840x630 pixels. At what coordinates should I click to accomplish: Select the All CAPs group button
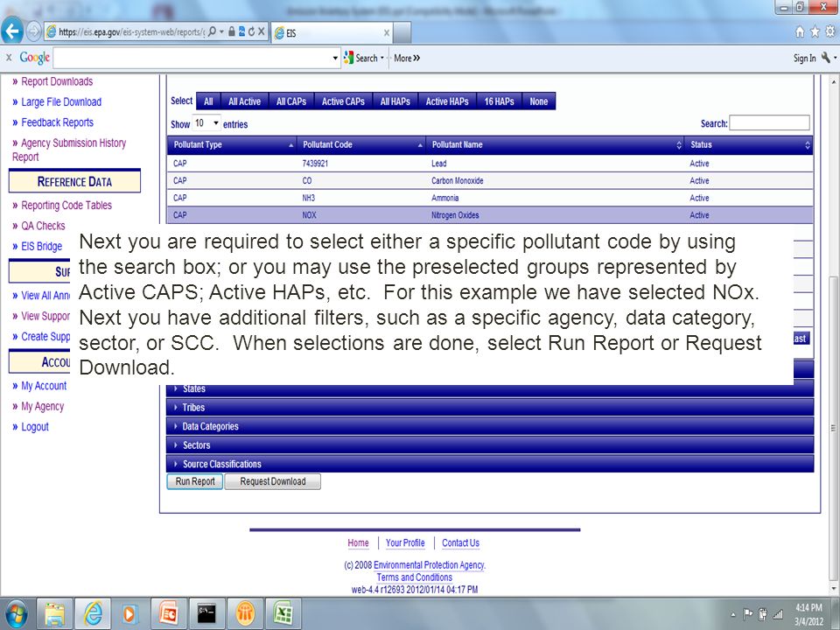[290, 101]
